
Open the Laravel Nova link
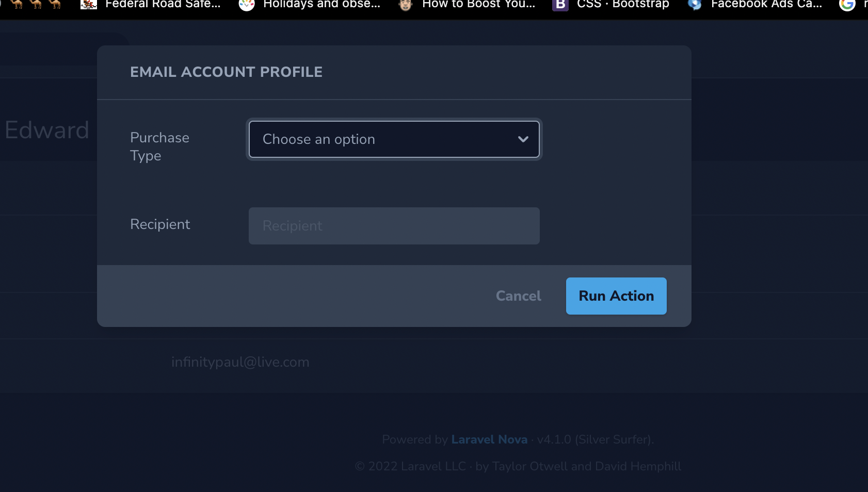[x=489, y=439]
